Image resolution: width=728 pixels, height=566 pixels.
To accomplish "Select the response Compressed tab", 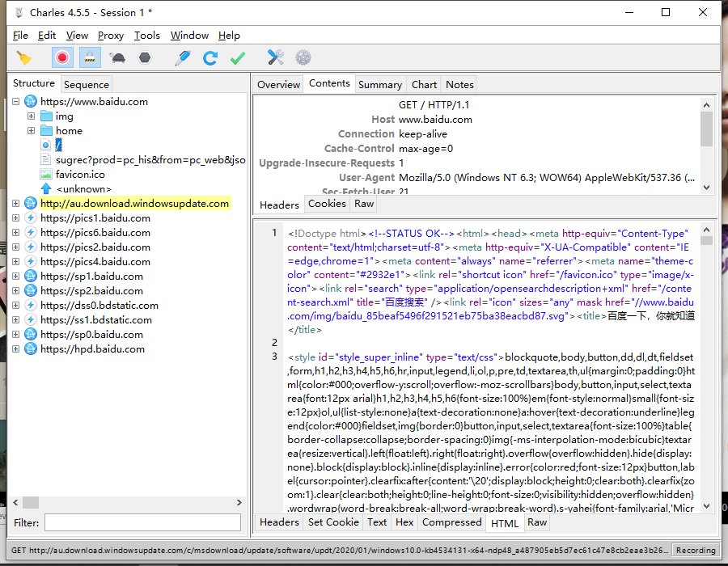I will coord(451,522).
